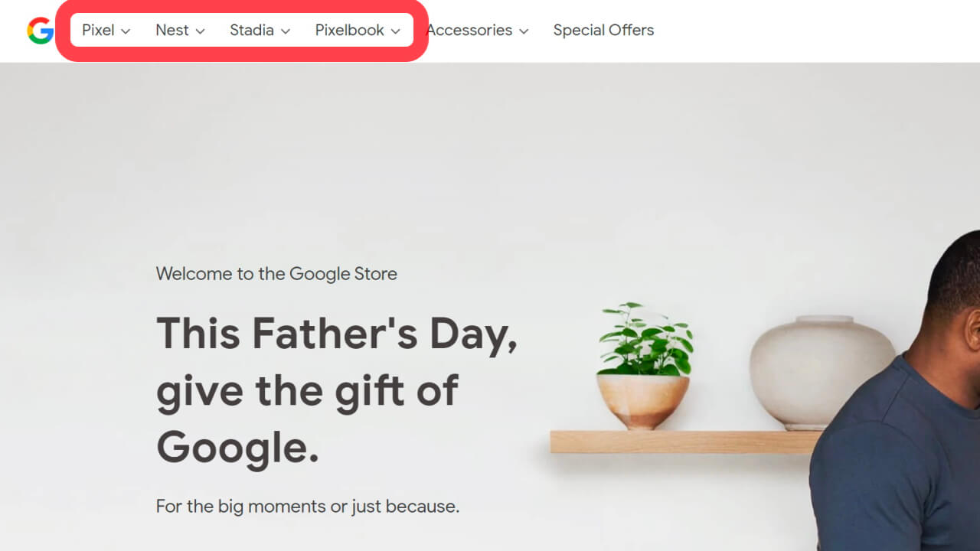Viewport: 980px width, 551px height.
Task: Click the Father's Day headline
Action: point(337,390)
